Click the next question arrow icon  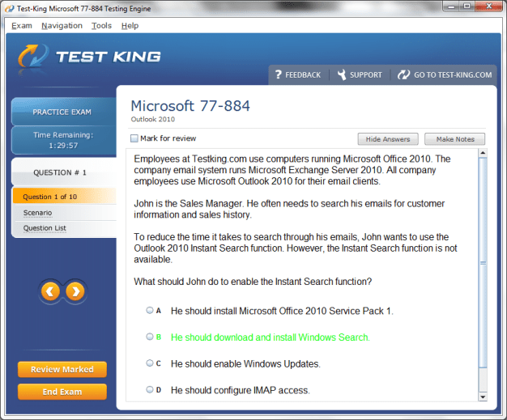75,292
